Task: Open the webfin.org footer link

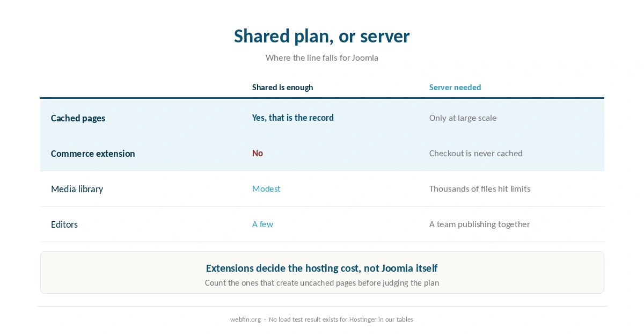Action: (x=245, y=320)
